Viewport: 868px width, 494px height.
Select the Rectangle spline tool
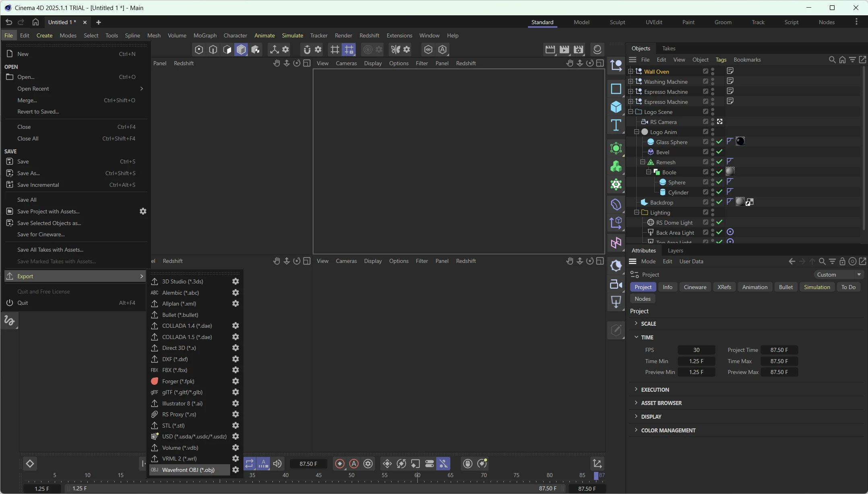coord(616,89)
